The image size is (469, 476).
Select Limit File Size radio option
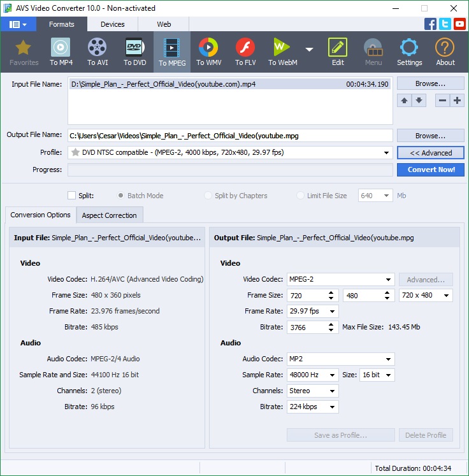pyautogui.click(x=300, y=196)
